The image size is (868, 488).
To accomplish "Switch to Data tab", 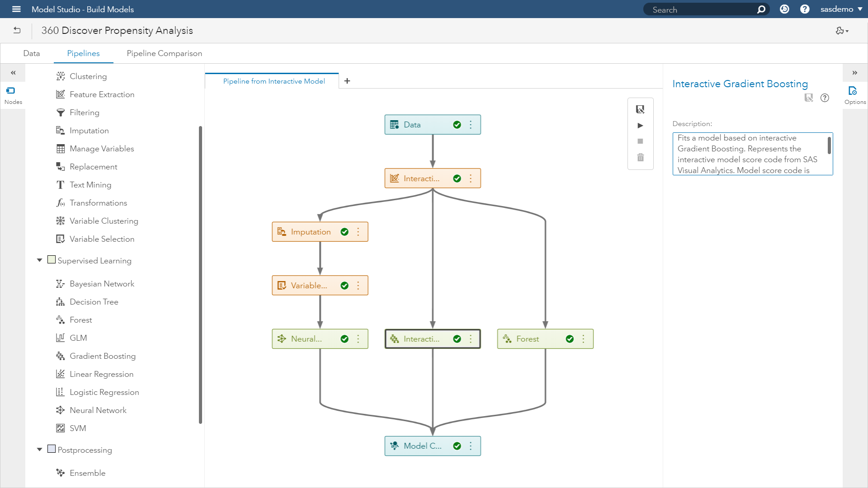I will tap(32, 54).
